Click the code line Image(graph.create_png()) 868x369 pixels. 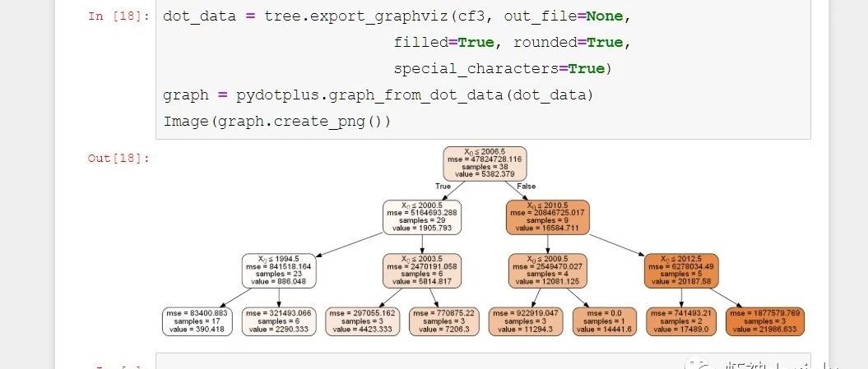point(276,121)
